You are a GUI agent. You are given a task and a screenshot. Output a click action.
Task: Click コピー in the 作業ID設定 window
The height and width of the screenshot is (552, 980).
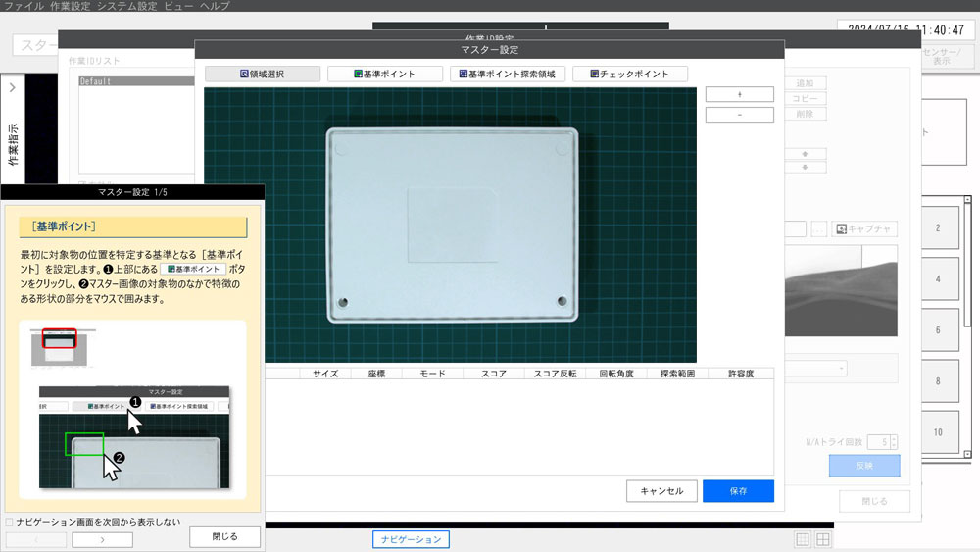coord(805,99)
